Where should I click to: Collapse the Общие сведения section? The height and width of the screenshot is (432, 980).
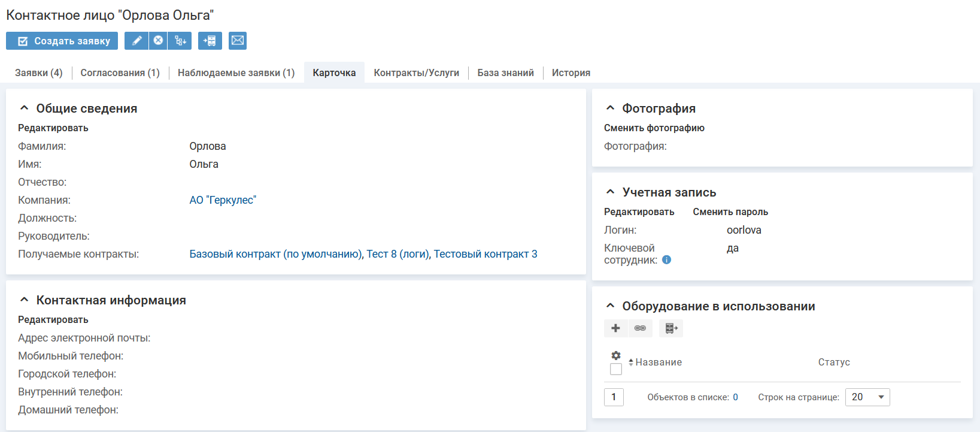pos(24,108)
